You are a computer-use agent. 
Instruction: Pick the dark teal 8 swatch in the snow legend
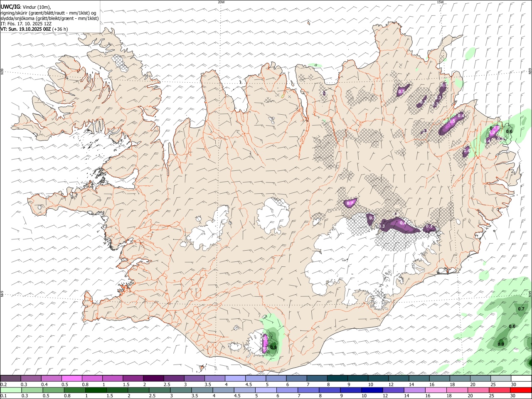pos(337,378)
